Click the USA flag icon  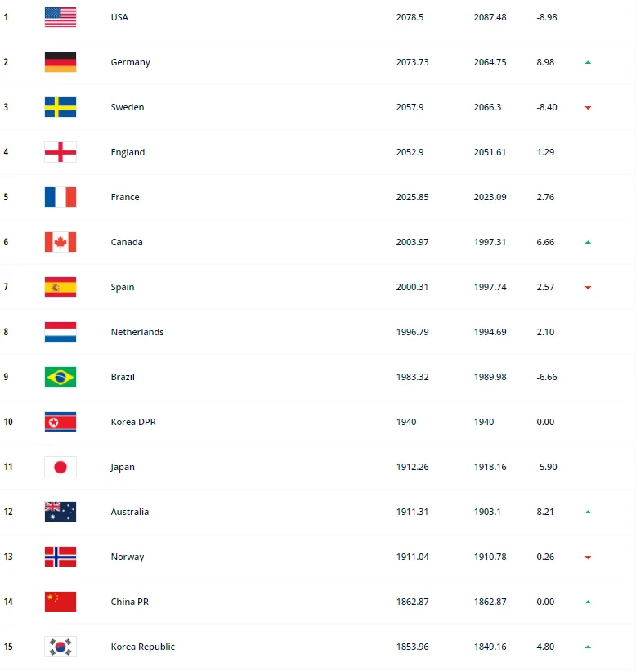pyautogui.click(x=60, y=17)
